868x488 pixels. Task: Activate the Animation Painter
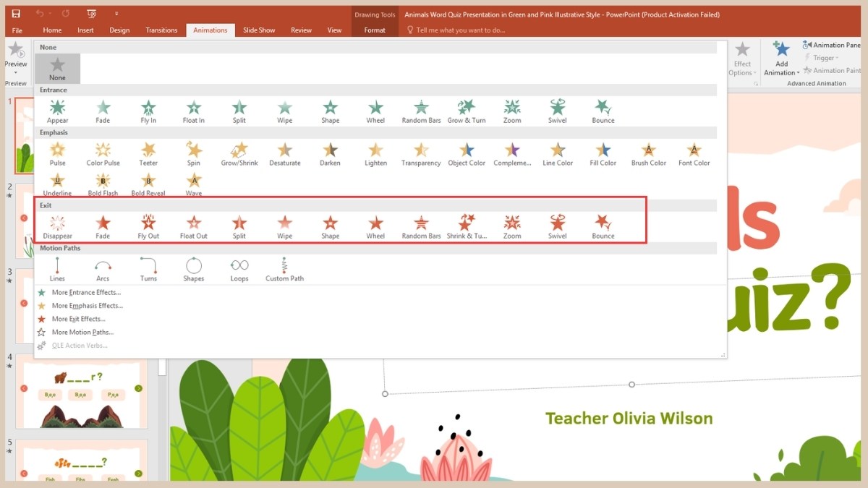830,70
